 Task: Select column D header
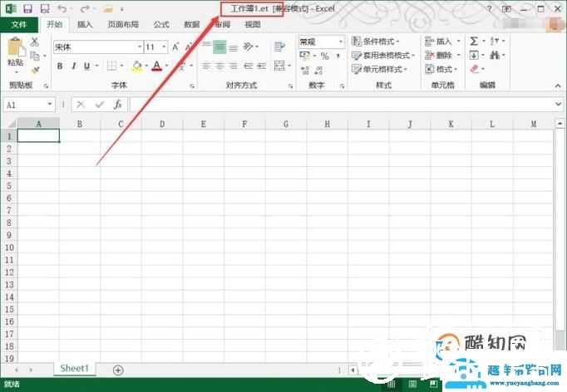[162, 124]
